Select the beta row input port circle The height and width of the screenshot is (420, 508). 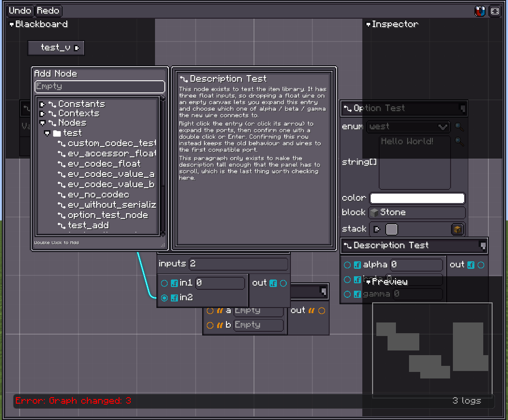tap(347, 280)
